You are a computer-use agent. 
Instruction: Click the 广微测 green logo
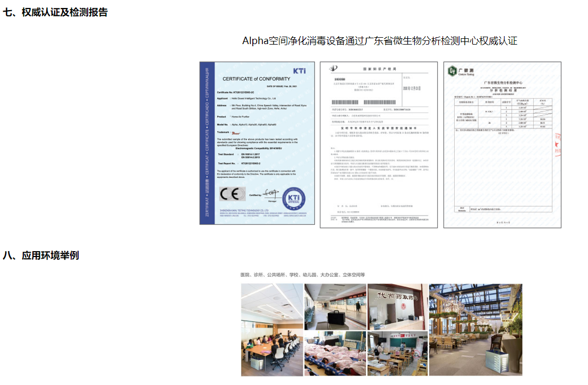point(452,71)
